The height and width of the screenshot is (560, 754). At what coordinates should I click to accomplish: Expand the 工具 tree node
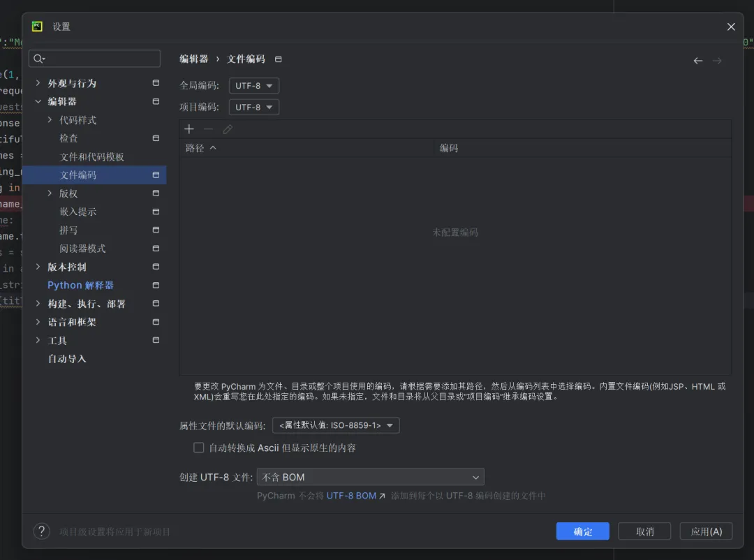(38, 340)
